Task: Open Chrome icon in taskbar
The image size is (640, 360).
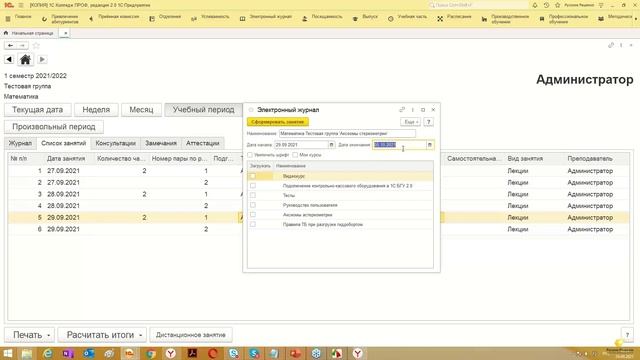Action: click(151, 353)
